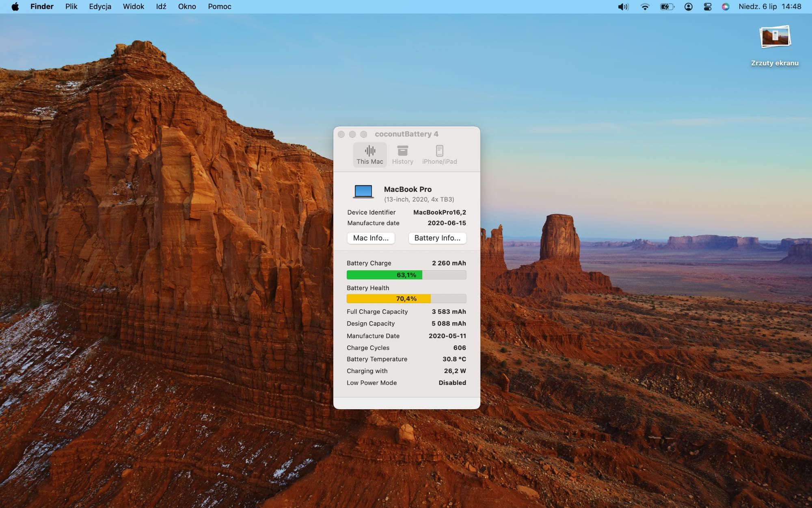The height and width of the screenshot is (508, 812).
Task: Open the Edycja menu
Action: (100, 7)
